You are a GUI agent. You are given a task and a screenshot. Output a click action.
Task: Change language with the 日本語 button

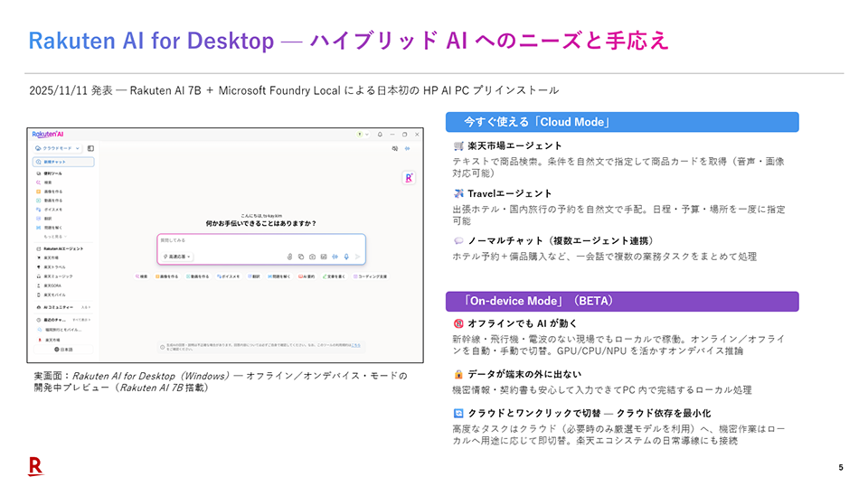coord(63,350)
